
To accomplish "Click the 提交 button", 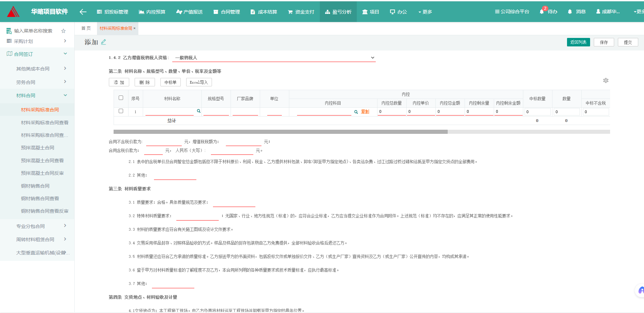I will click(628, 42).
